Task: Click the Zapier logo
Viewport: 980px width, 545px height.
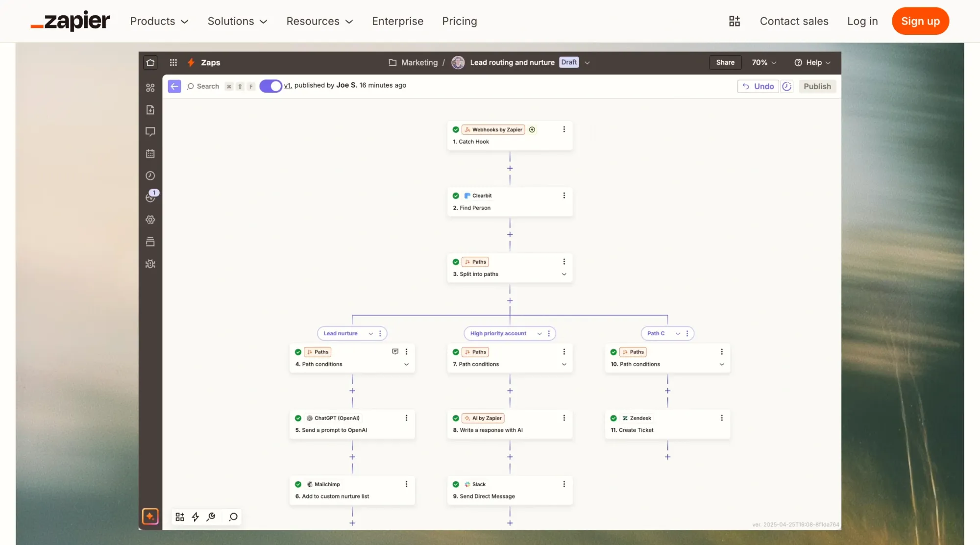Action: (x=70, y=21)
